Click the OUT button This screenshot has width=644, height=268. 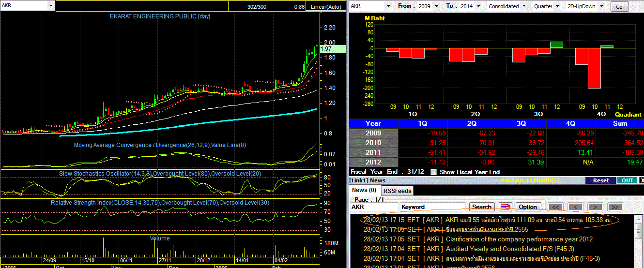[627, 180]
